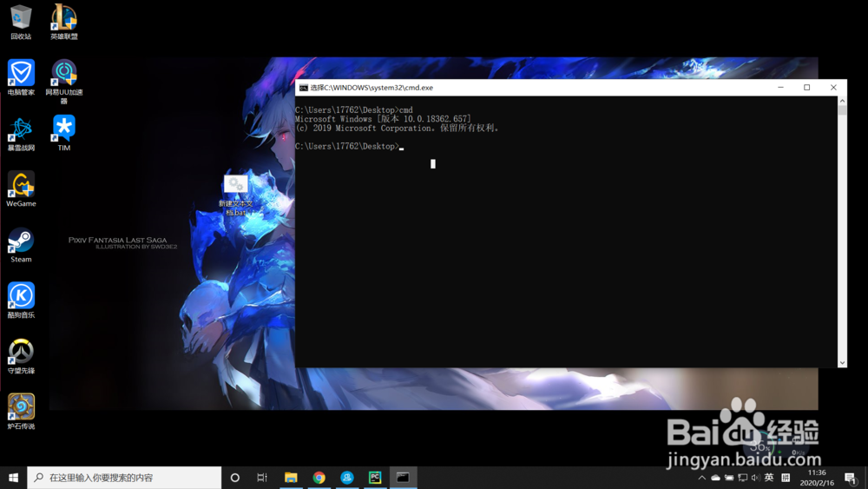
Task: Select the 英雄联盟 desktop shortcut
Action: point(64,23)
